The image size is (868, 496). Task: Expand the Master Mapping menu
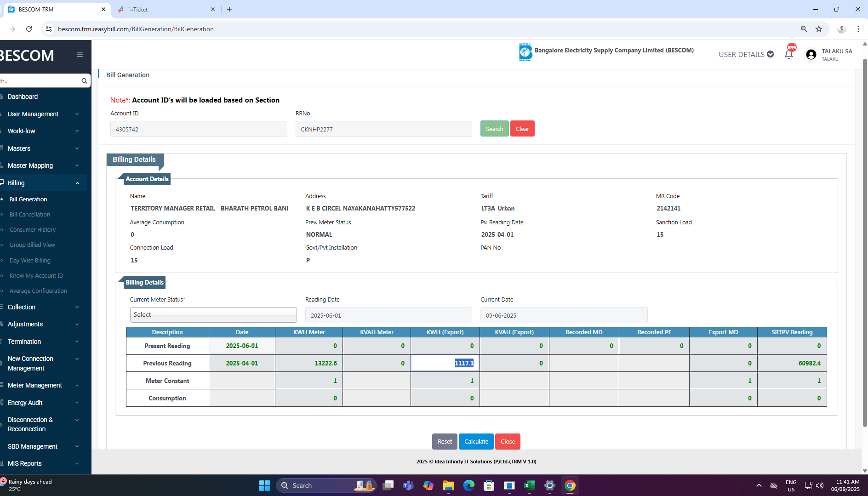click(x=43, y=165)
